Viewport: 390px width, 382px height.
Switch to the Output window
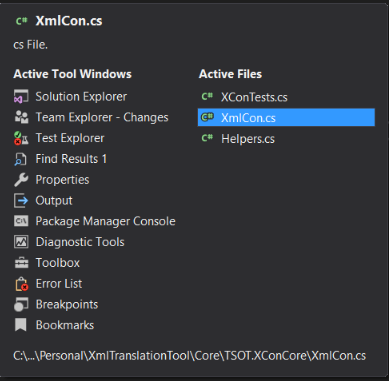54,200
